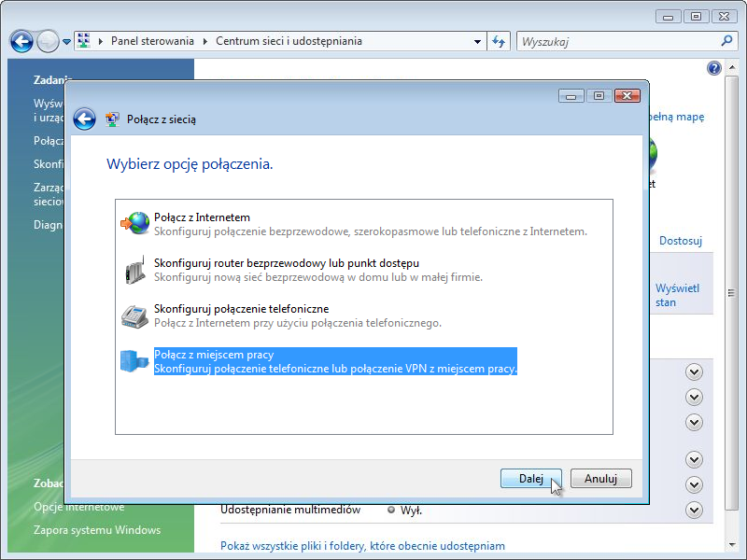Image resolution: width=747 pixels, height=560 pixels.
Task: Click the refresh icon beside the address bar
Action: [499, 41]
